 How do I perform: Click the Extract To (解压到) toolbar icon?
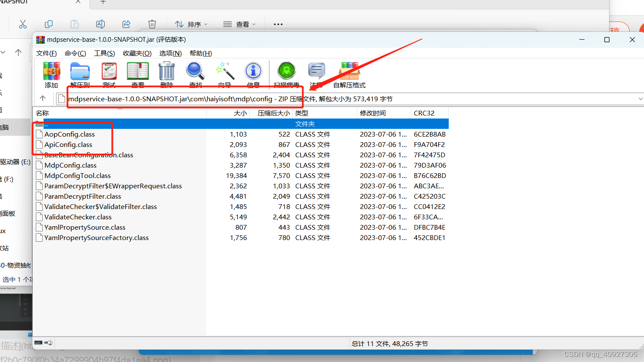tap(80, 75)
